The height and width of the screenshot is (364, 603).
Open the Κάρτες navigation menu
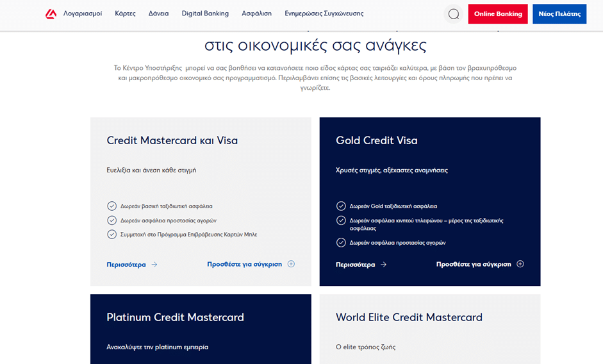click(125, 13)
